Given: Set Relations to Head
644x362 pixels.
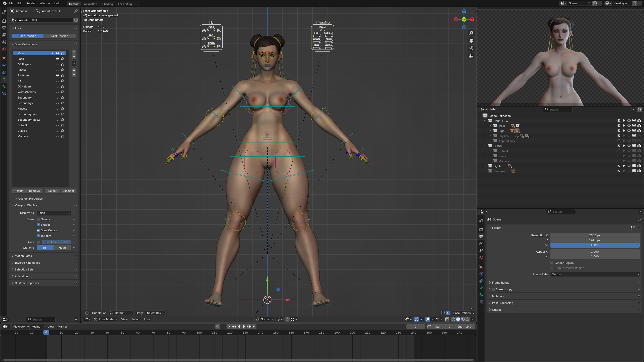Looking at the screenshot, I should coord(62,248).
